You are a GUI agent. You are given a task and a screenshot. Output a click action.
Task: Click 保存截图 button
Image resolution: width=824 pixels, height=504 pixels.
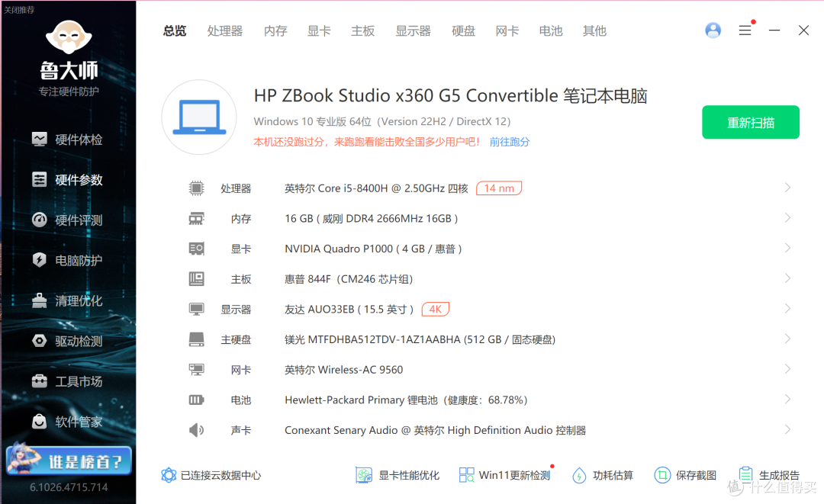(685, 475)
